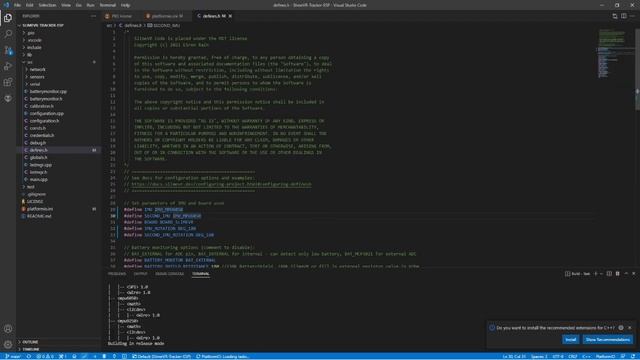Expand the Timeline section
The image size is (640, 360).
(31, 349)
